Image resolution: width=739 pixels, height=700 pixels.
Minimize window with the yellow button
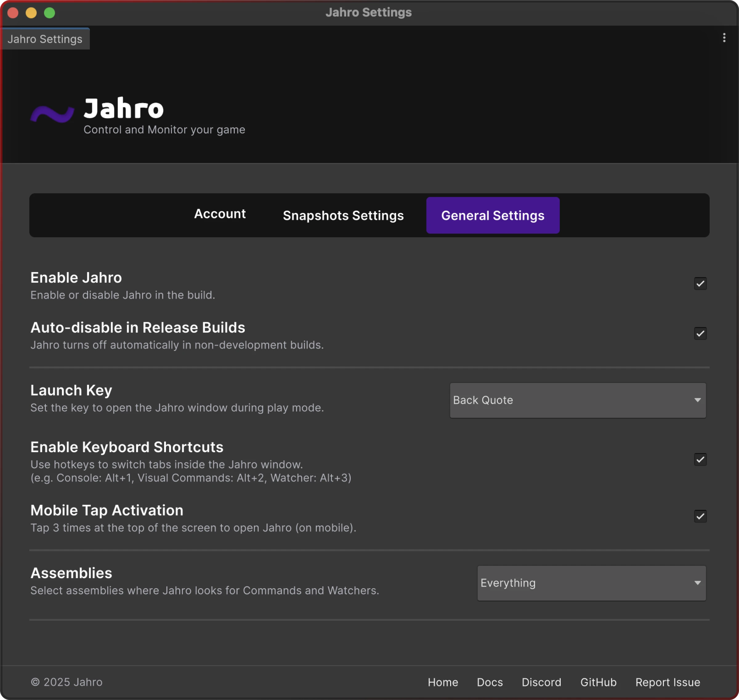coord(31,13)
